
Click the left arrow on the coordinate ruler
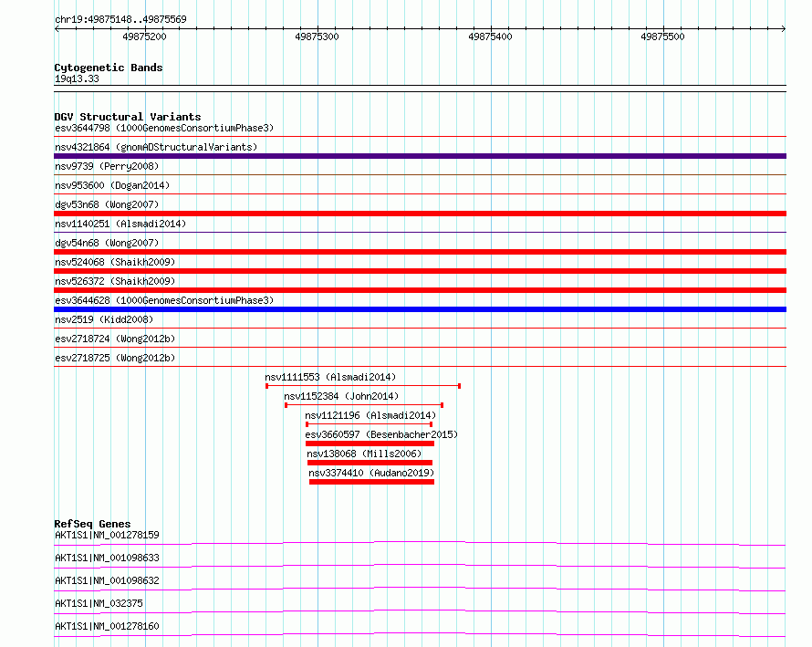(57, 28)
